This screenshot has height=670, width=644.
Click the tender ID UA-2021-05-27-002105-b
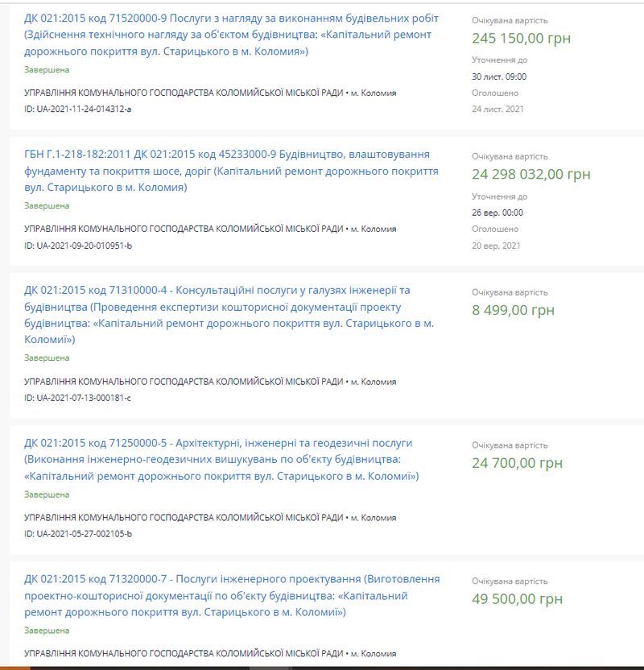(78, 534)
